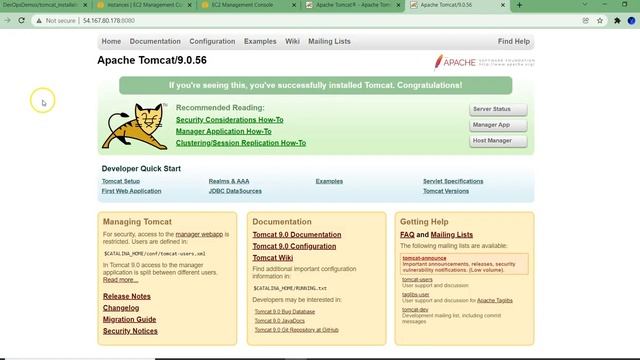The width and height of the screenshot is (640, 360).
Task: Open Tomcat 9.0 Documentation link
Action: [x=297, y=235]
